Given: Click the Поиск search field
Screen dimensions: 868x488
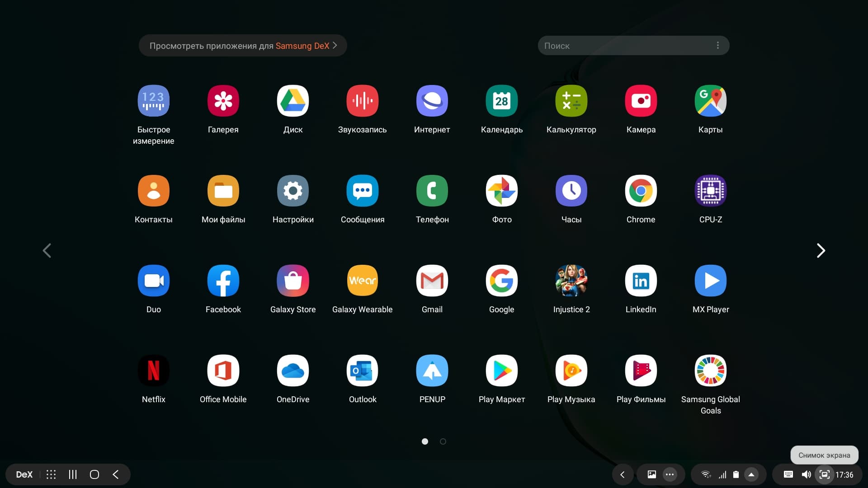Looking at the screenshot, I should [x=624, y=46].
